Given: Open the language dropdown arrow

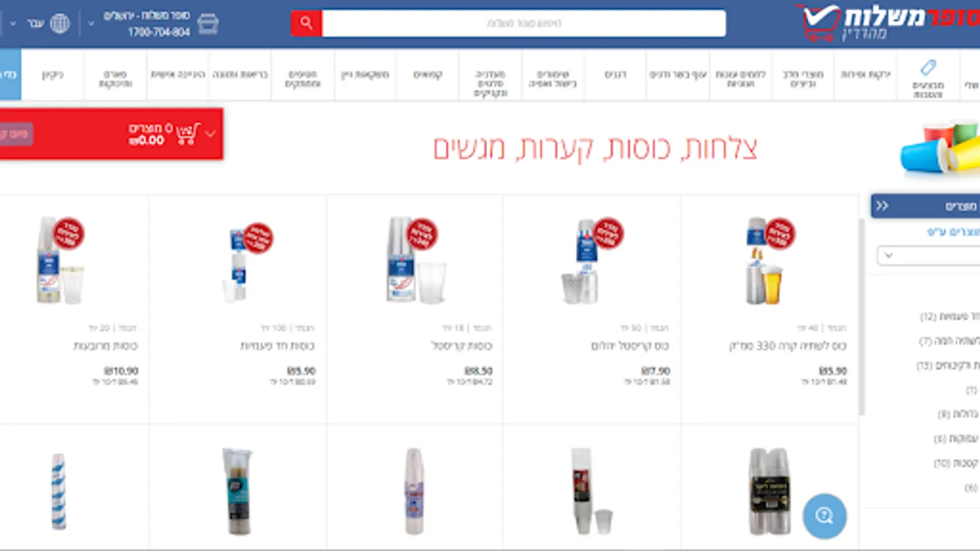Looking at the screenshot, I should (13, 24).
